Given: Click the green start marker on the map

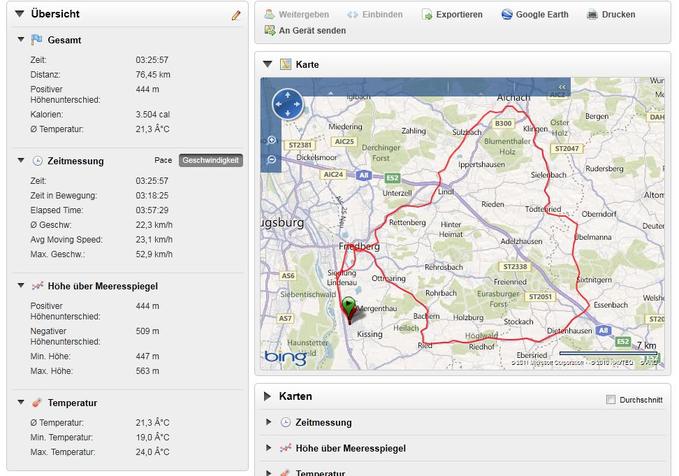Looking at the screenshot, I should [348, 305].
